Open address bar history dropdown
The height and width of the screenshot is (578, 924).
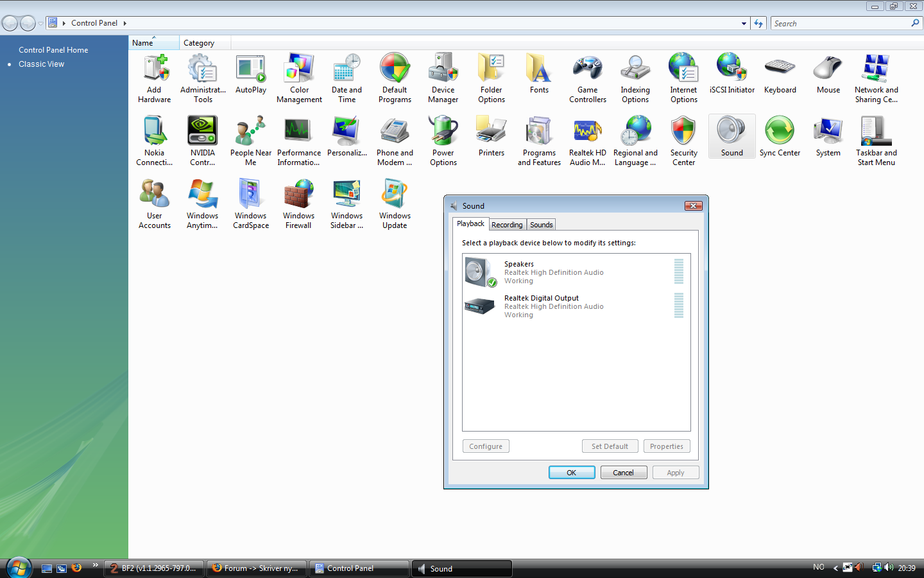click(x=744, y=23)
